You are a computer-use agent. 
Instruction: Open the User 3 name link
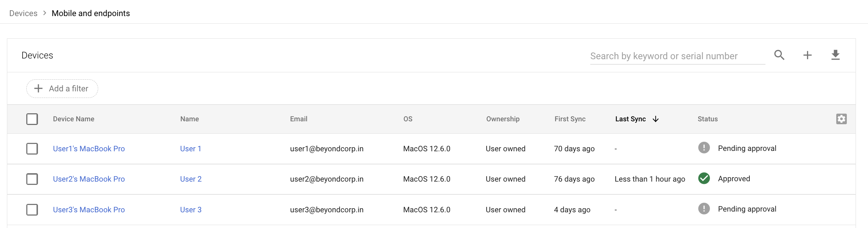pos(191,210)
